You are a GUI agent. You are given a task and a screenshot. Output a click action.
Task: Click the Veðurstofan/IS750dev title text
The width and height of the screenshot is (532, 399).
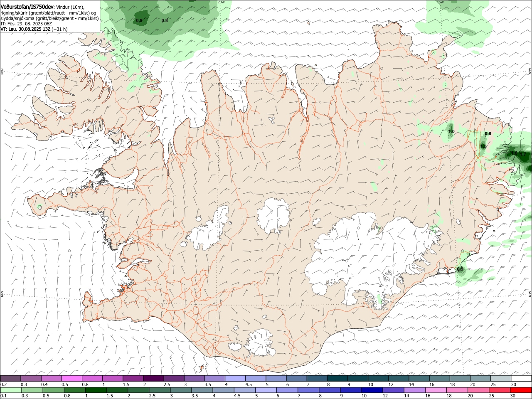27,7
